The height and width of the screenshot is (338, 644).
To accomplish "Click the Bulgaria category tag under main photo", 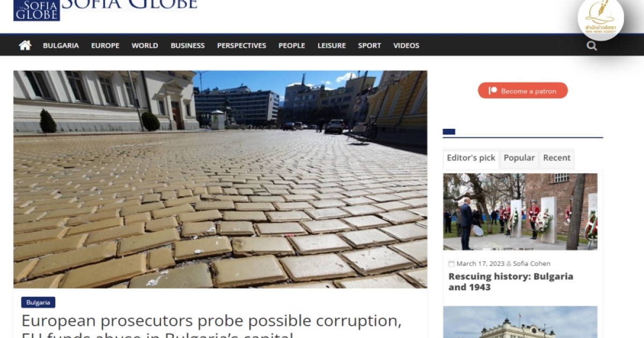I will click(38, 303).
